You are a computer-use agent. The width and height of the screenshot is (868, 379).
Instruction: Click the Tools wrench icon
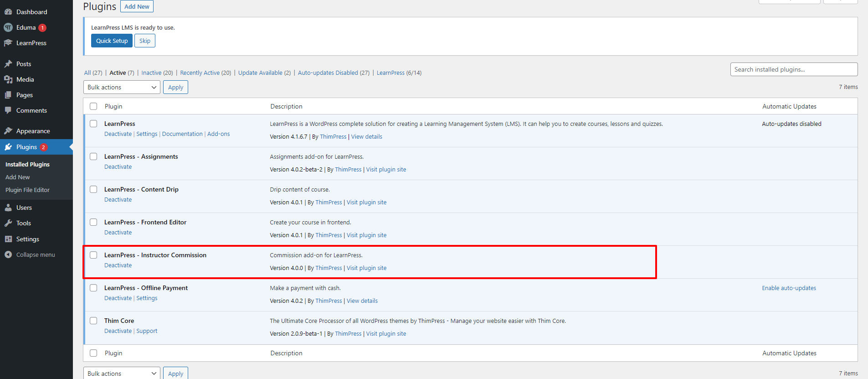[8, 223]
